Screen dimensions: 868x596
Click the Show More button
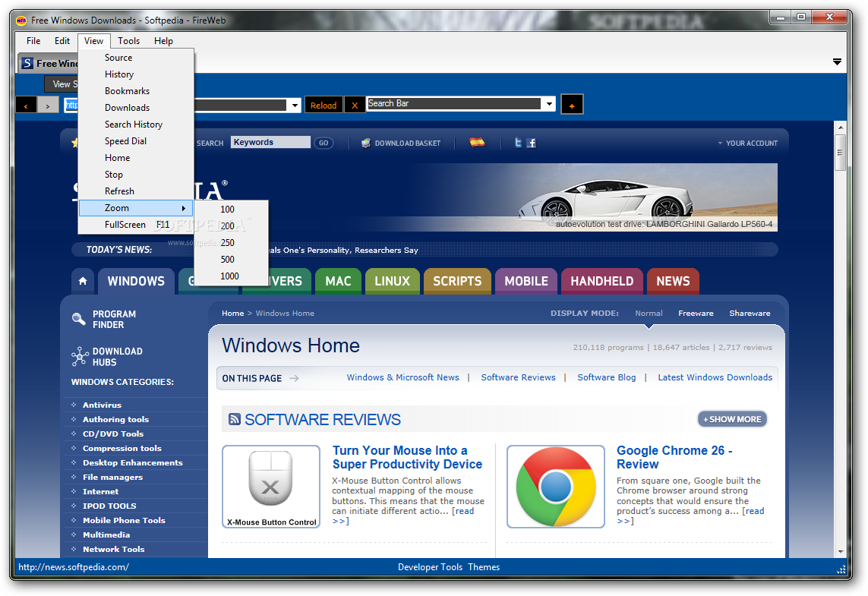[732, 419]
